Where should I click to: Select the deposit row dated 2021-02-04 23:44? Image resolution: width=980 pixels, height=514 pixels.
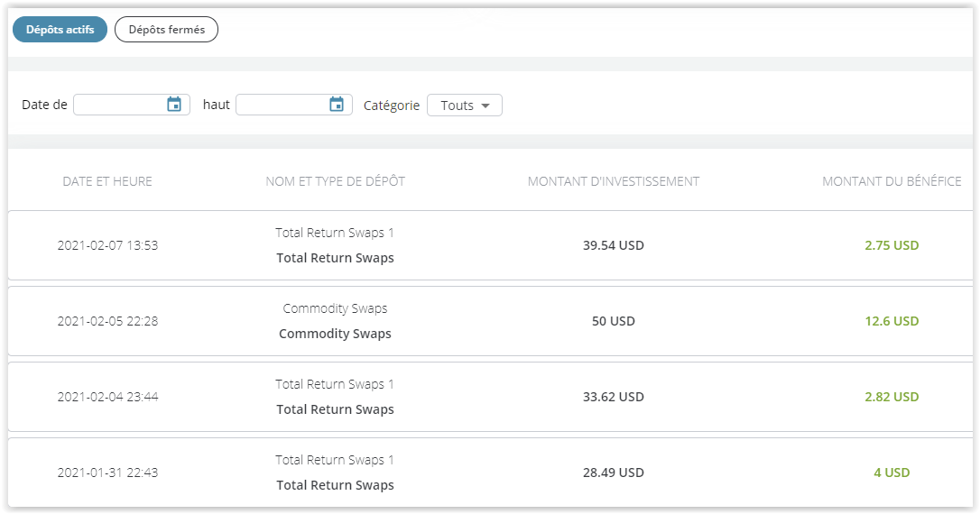[107, 397]
